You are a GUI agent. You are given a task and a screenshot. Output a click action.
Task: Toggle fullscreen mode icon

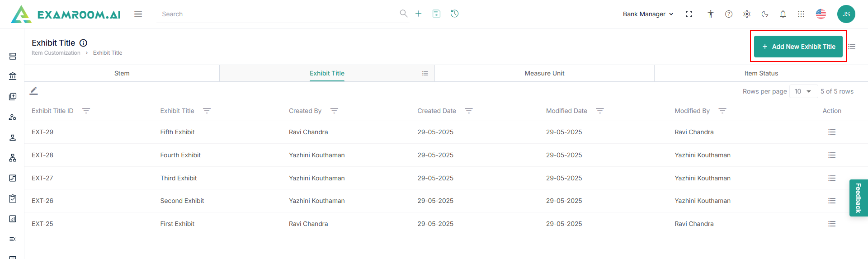[689, 14]
